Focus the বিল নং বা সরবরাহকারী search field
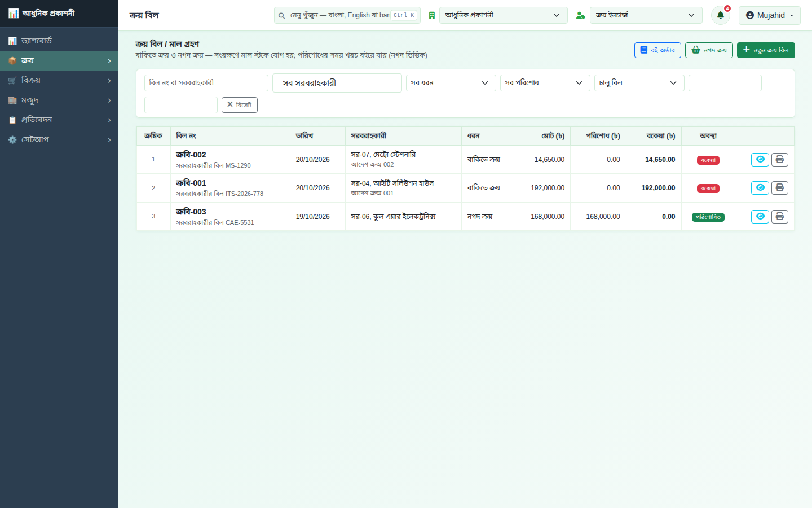This screenshot has height=508, width=812. click(x=206, y=83)
